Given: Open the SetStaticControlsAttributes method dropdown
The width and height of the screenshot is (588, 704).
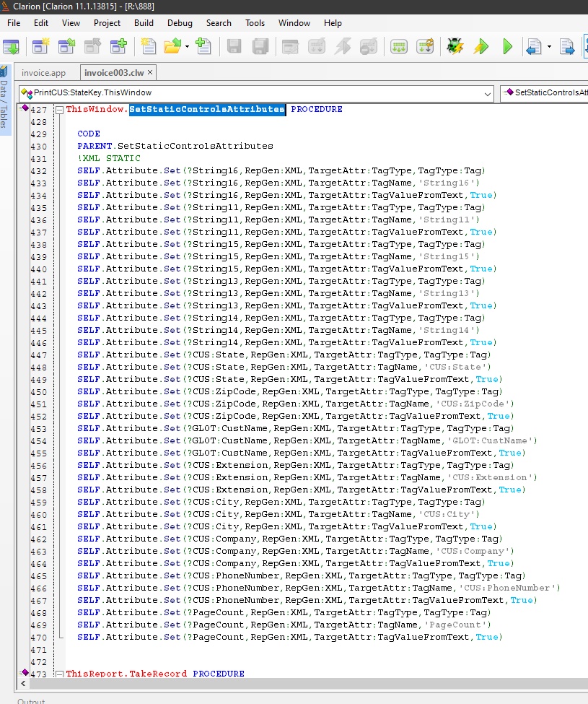Looking at the screenshot, I should (x=545, y=92).
